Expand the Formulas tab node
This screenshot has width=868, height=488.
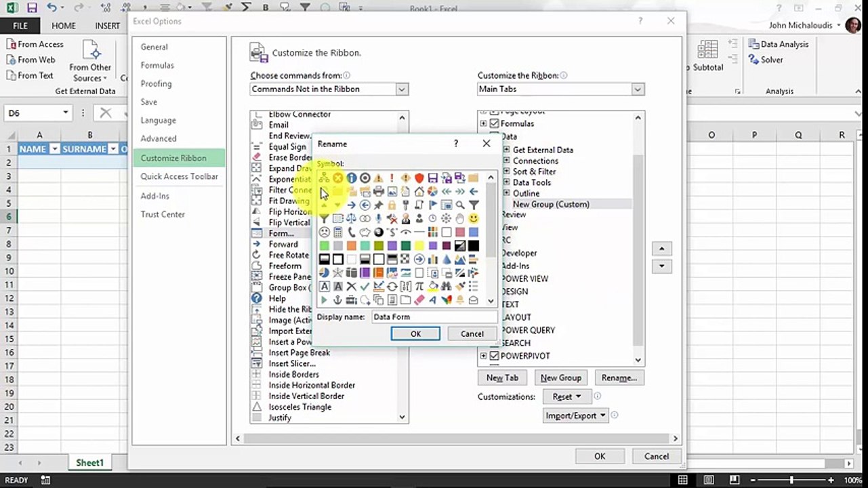tap(483, 123)
